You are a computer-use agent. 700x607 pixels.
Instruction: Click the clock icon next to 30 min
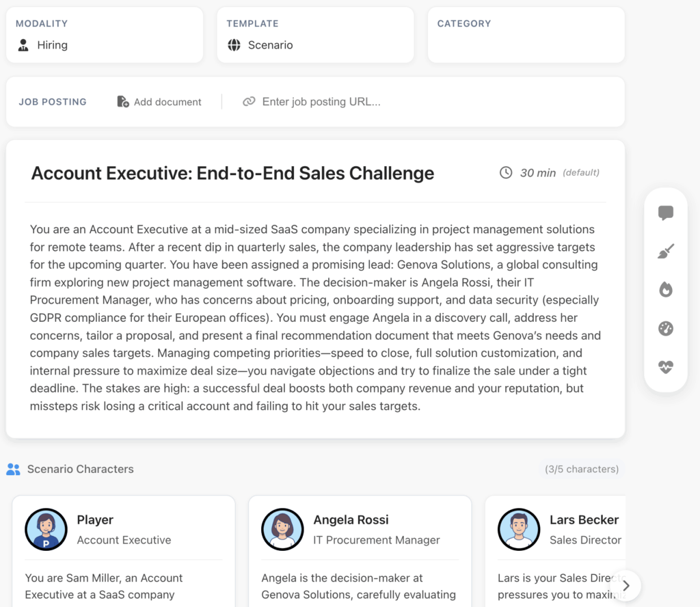506,173
